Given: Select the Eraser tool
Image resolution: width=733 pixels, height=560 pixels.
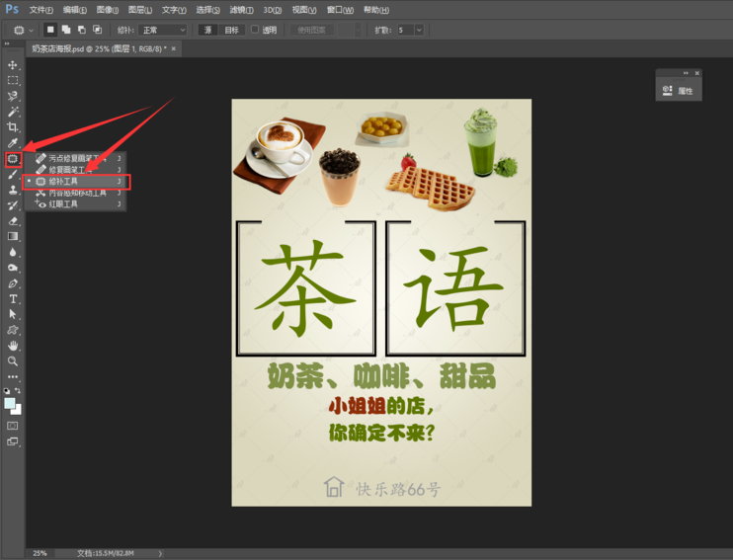Looking at the screenshot, I should pos(13,221).
